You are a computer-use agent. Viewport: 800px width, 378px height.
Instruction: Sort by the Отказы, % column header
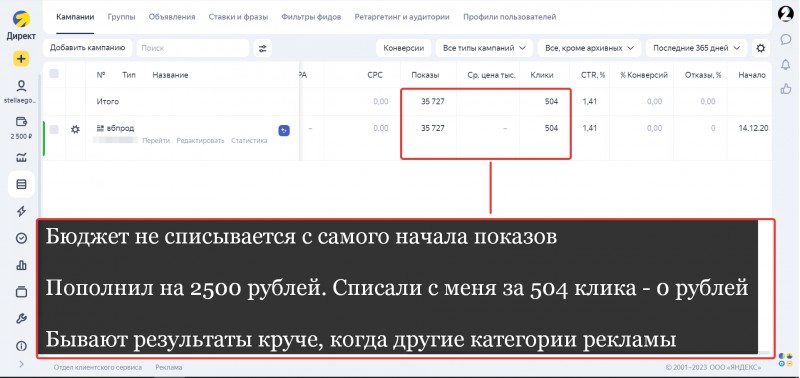[x=704, y=75]
